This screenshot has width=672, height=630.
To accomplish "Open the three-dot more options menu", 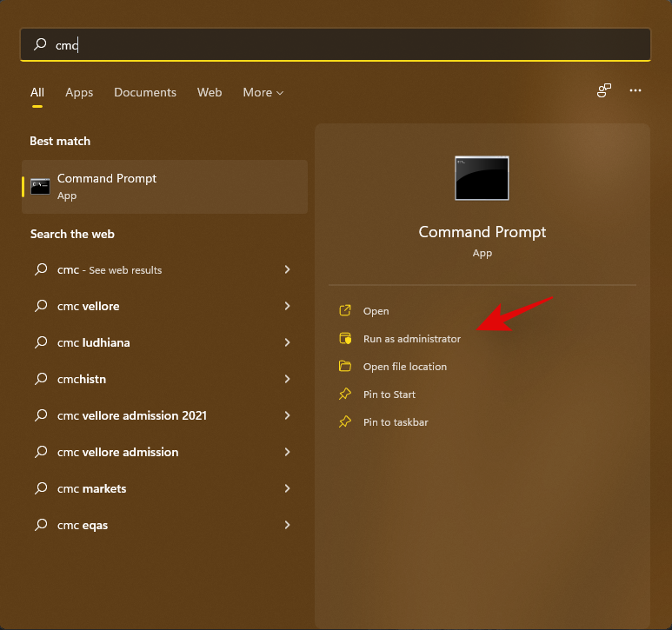I will 635,90.
